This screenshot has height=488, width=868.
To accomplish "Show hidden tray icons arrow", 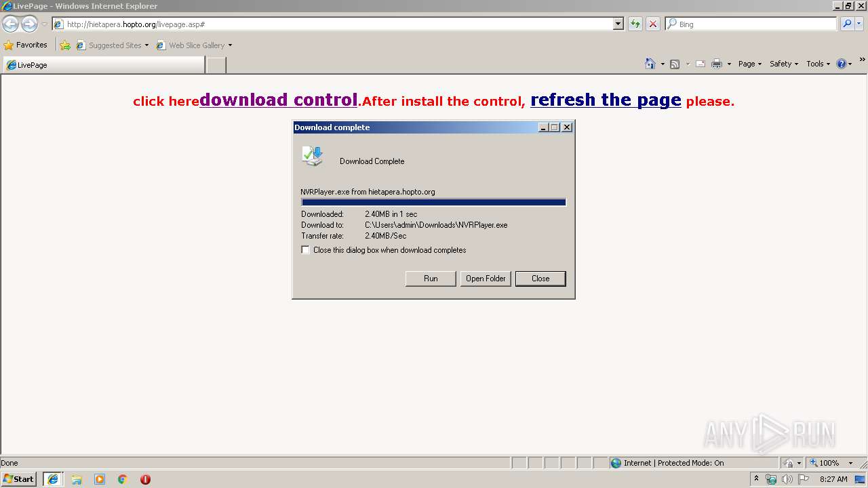I will [x=757, y=479].
